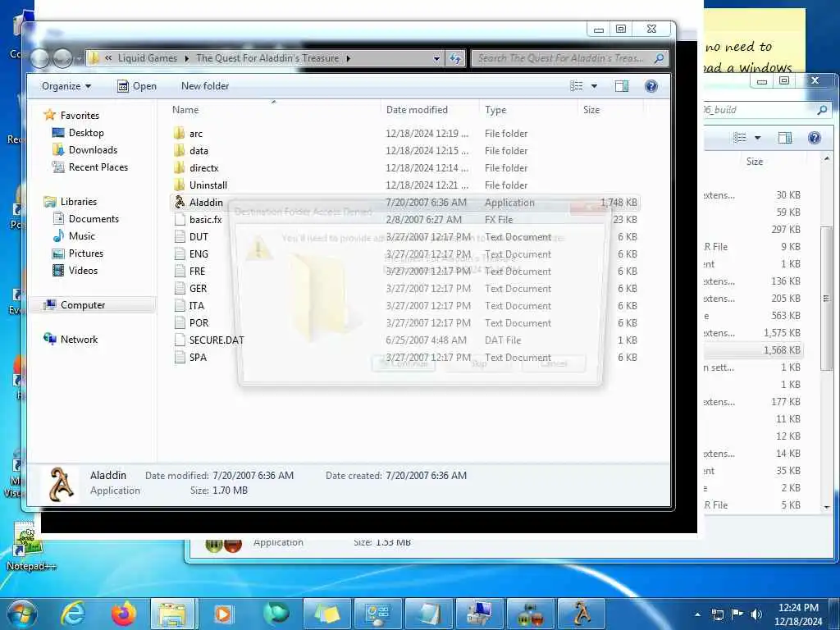The width and height of the screenshot is (840, 630).
Task: Expand arrow after The Quest For Aladdin's Treasure
Action: tap(348, 58)
